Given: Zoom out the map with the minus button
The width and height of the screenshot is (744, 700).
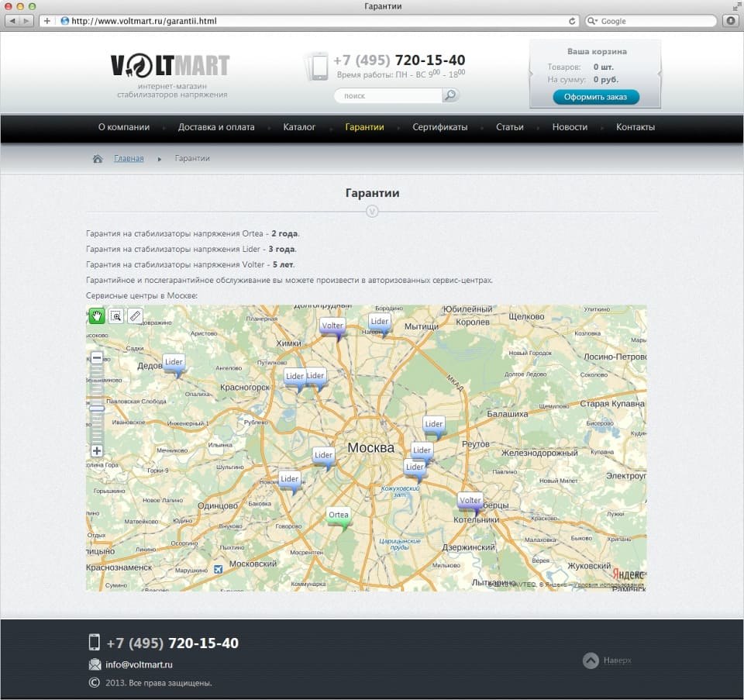Looking at the screenshot, I should [97, 357].
